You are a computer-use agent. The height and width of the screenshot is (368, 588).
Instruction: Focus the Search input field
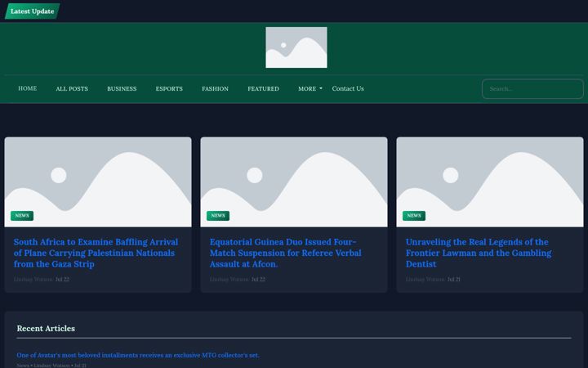(x=532, y=89)
